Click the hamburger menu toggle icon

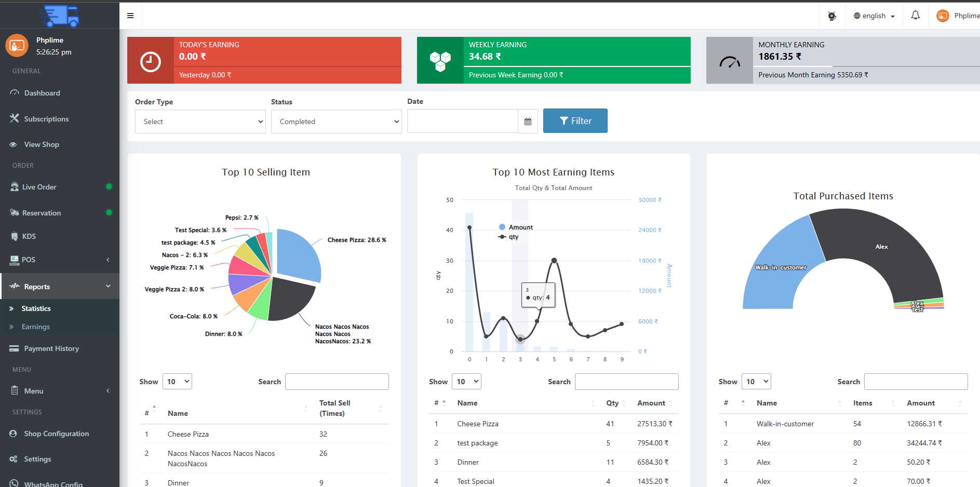coord(130,16)
